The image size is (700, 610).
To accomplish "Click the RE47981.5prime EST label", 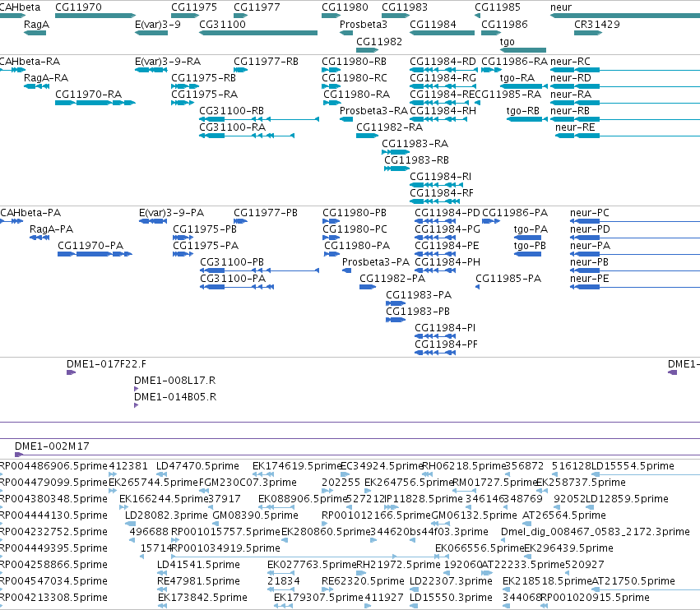I will [199, 581].
